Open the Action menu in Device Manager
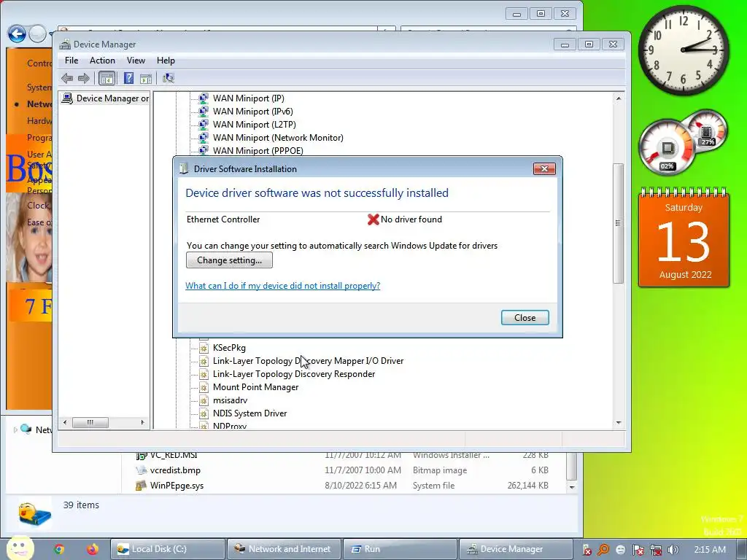 (102, 61)
